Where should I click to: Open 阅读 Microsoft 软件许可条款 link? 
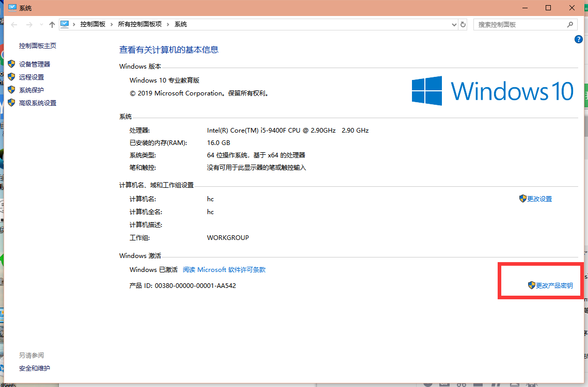tap(224, 269)
